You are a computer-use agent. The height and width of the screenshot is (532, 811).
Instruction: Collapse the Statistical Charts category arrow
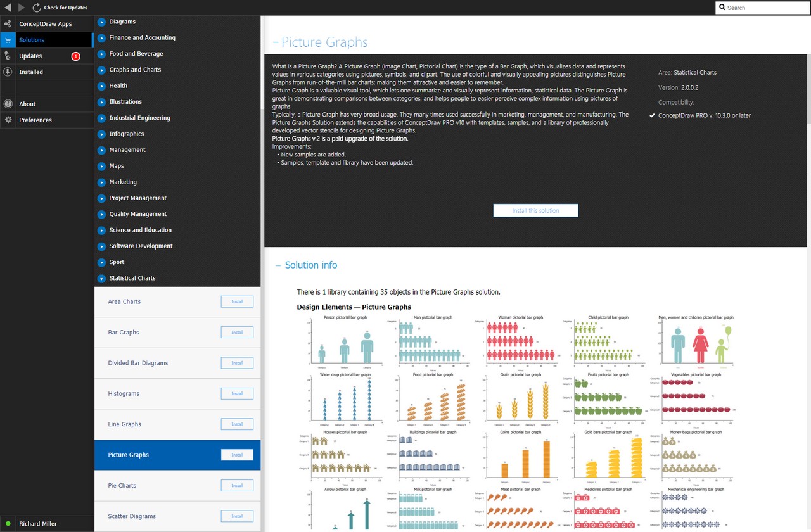[x=101, y=278]
